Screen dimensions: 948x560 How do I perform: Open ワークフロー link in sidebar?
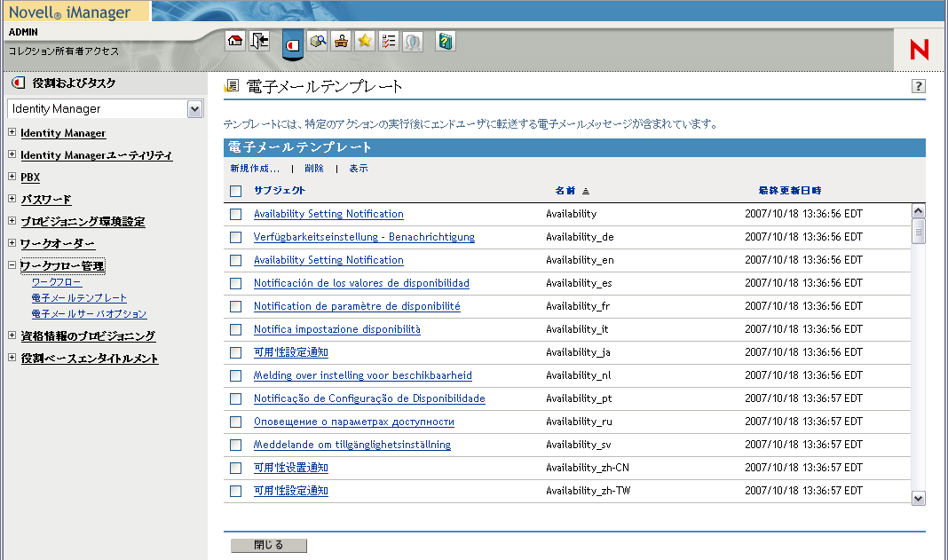[56, 282]
